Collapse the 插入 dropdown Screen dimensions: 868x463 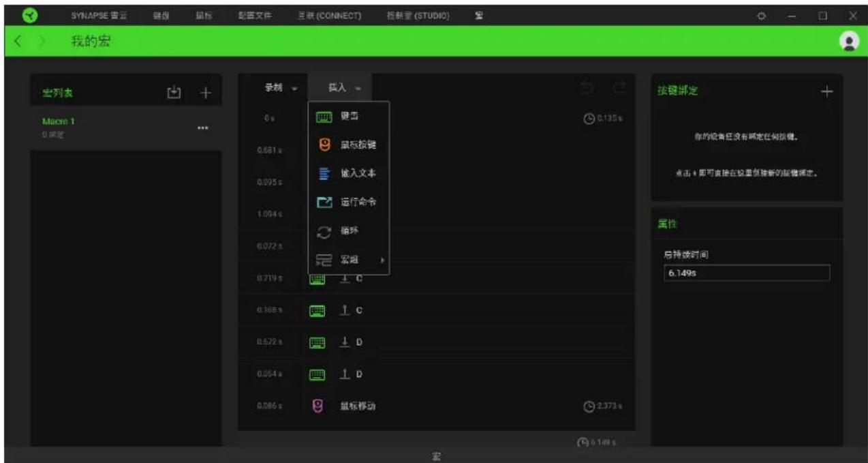click(x=345, y=87)
